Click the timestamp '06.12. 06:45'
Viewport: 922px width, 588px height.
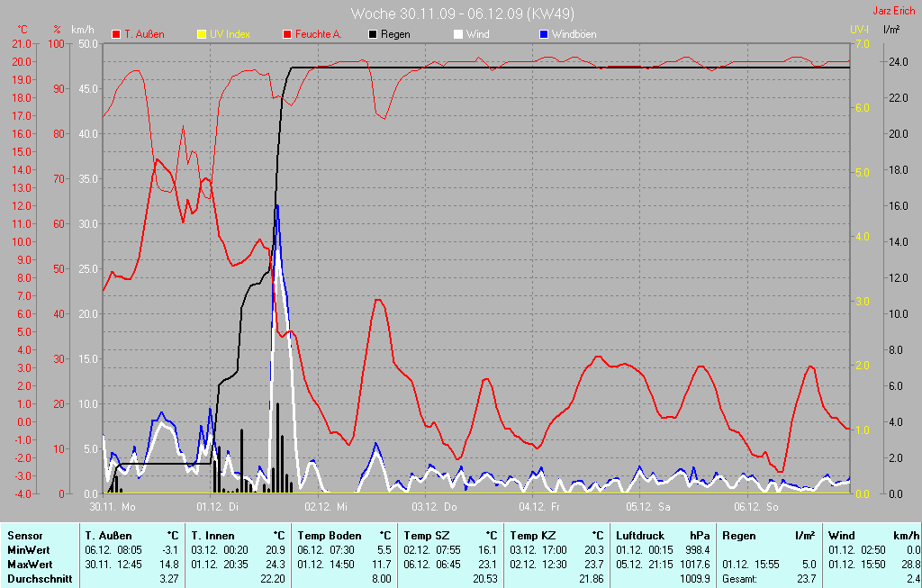[432, 565]
